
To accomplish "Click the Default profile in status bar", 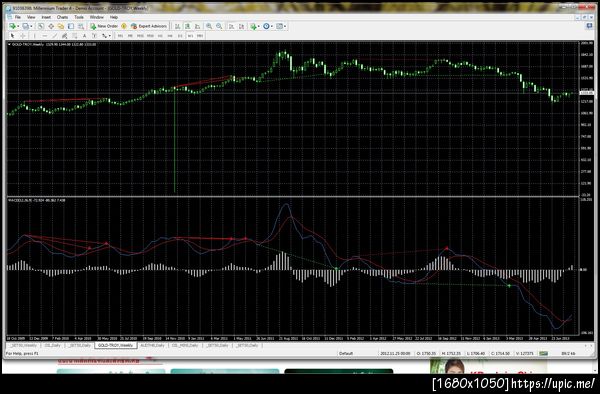I will pos(346,353).
